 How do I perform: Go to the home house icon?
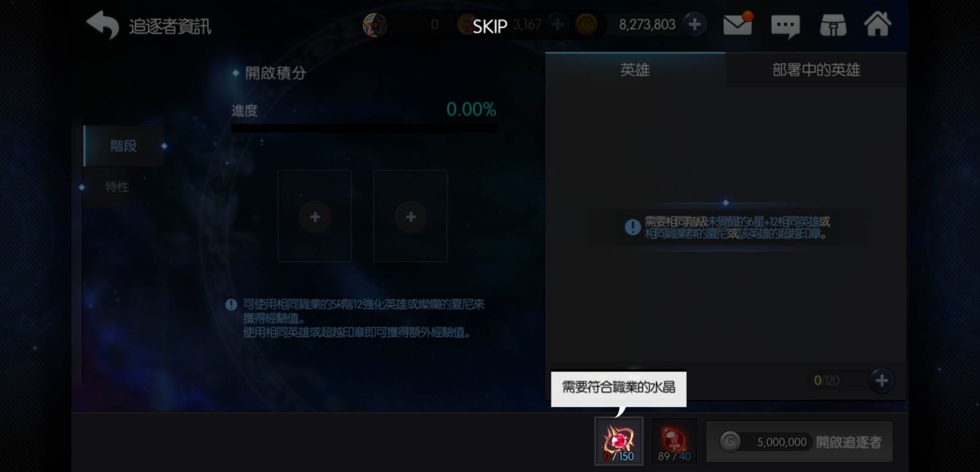click(x=878, y=24)
